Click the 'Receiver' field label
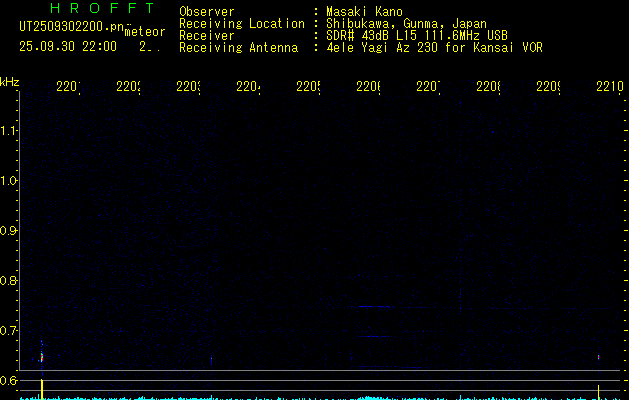 207,36
